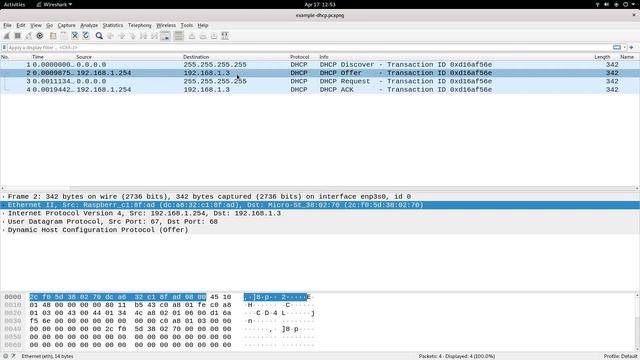Screen dimensions: 640x360
Task: Open the Wireshark app menu dropdown
Action: (x=54, y=4)
